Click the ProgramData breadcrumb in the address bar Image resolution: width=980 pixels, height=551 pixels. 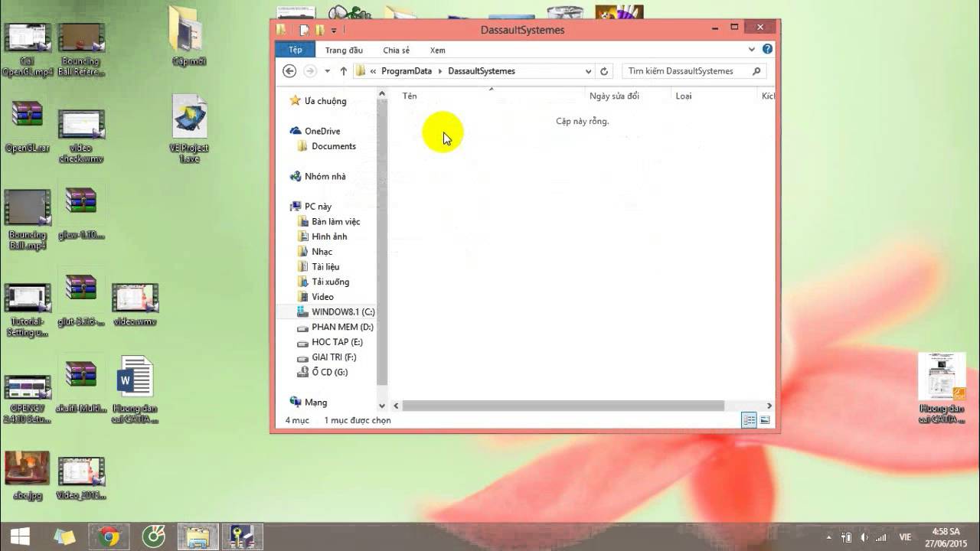407,71
